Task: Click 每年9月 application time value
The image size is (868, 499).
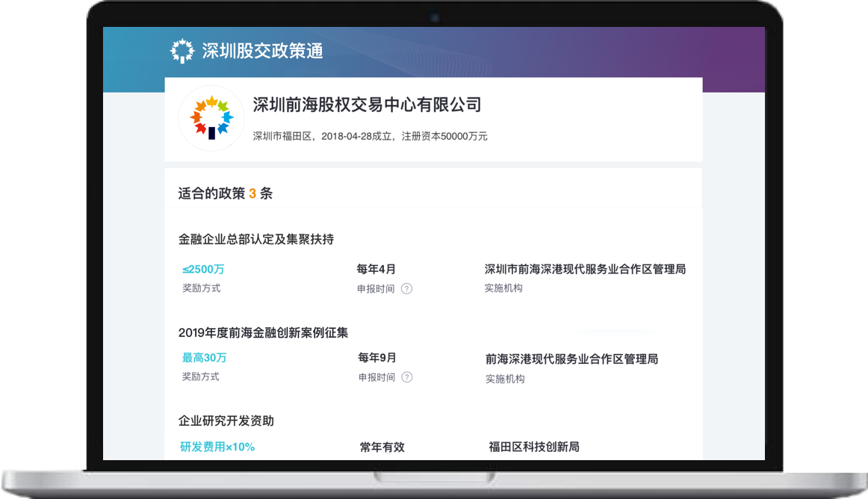Action: pyautogui.click(x=377, y=358)
